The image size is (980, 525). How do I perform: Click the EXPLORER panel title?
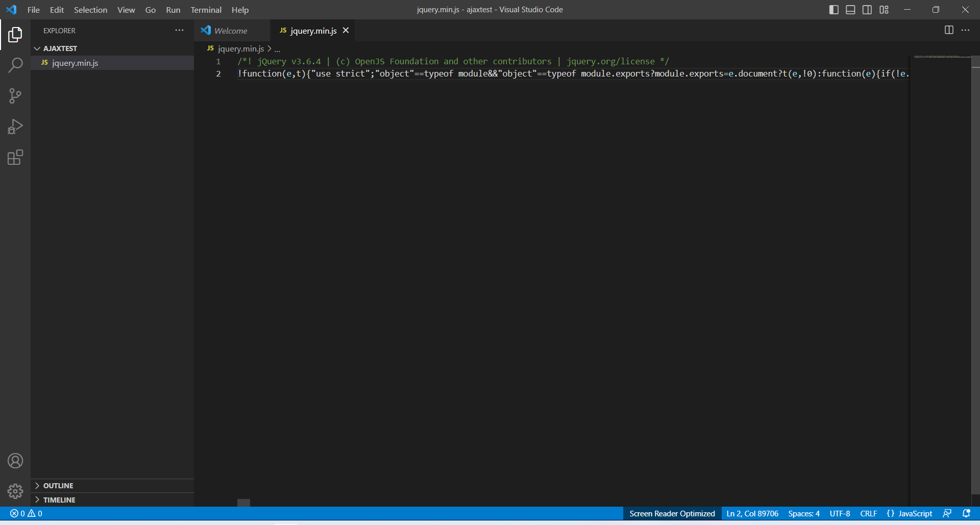click(59, 31)
